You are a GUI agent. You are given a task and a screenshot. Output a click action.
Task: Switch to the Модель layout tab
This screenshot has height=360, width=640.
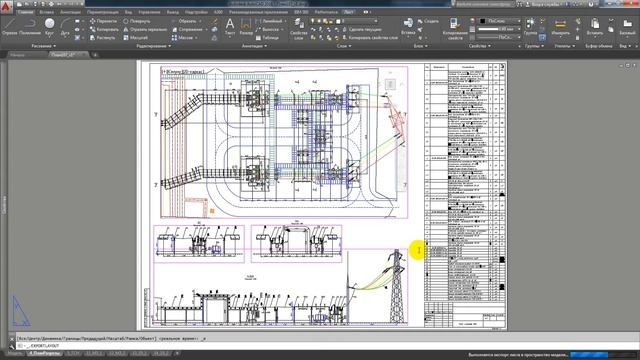15,353
